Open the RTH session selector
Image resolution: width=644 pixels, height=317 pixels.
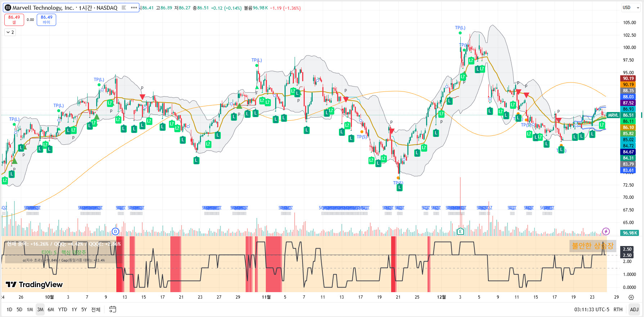click(618, 309)
